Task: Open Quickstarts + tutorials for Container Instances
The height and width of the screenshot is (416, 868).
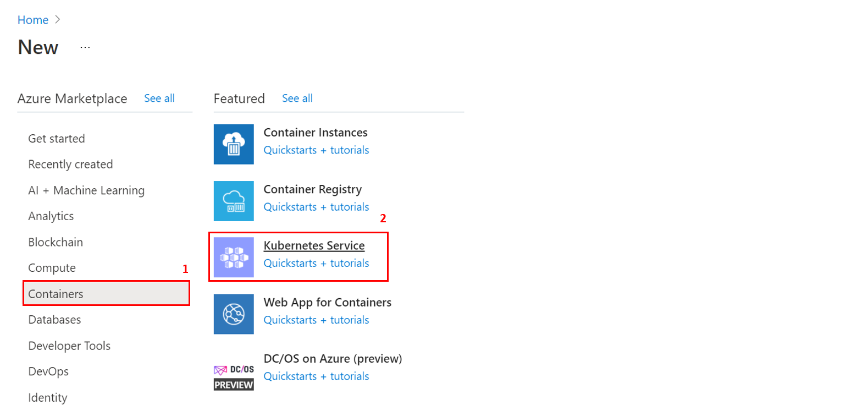Action: [316, 150]
